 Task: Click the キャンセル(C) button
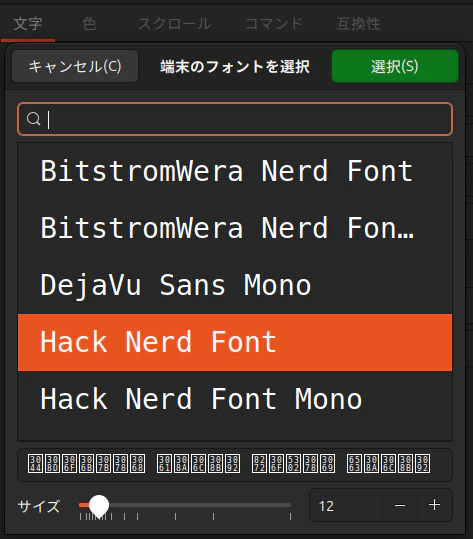coord(75,66)
